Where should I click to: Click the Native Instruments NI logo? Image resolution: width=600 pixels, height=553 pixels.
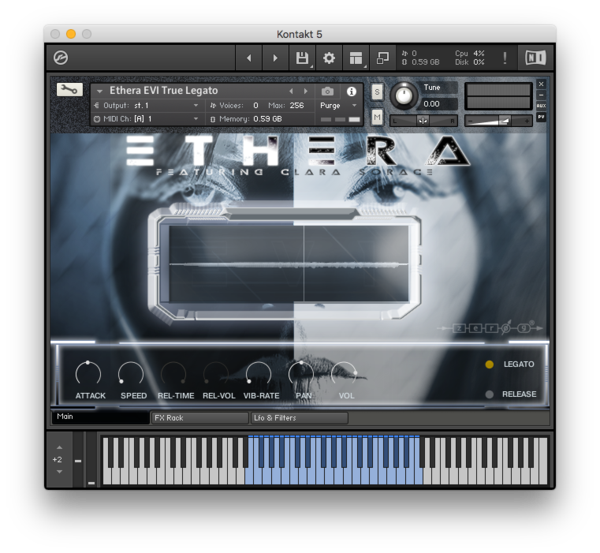(535, 58)
